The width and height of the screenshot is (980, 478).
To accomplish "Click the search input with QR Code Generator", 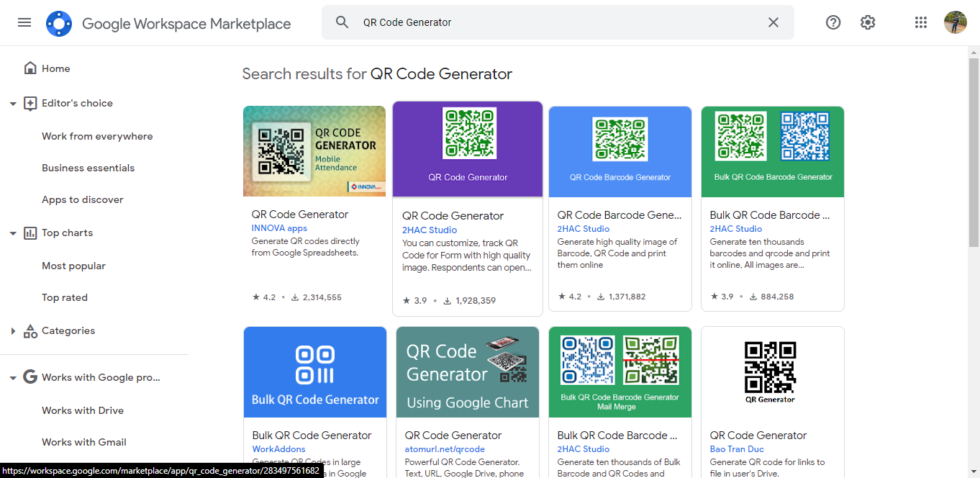I will tap(558, 22).
